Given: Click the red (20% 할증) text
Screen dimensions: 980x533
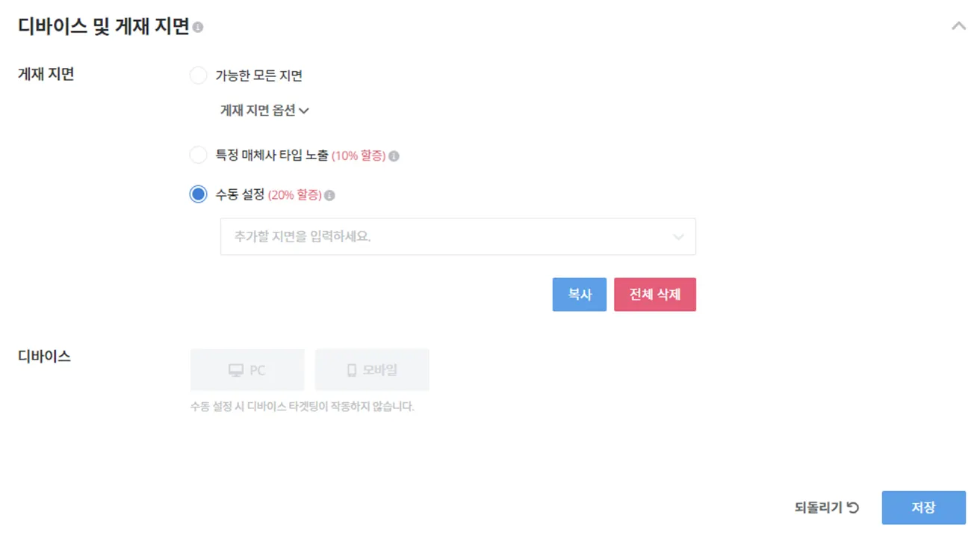Looking at the screenshot, I should (294, 195).
